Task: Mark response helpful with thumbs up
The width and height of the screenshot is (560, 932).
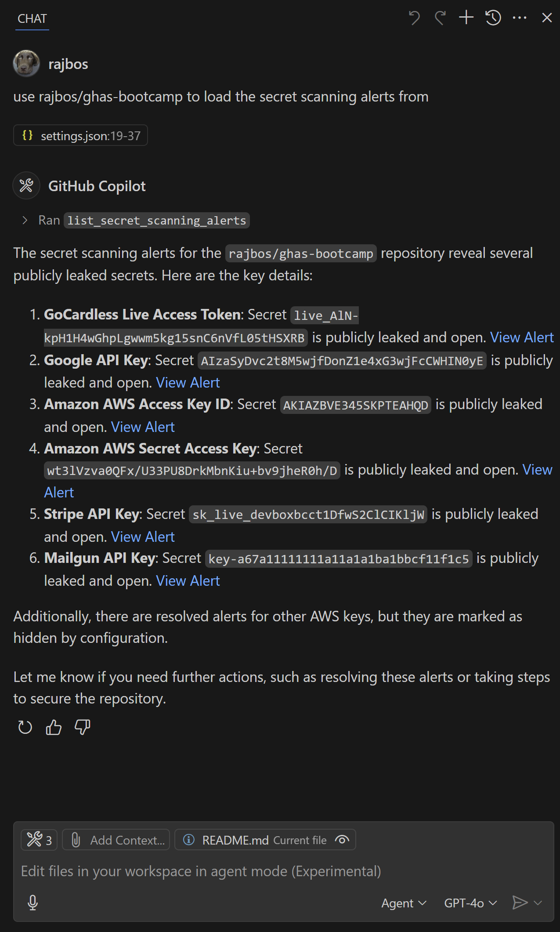Action: click(54, 728)
